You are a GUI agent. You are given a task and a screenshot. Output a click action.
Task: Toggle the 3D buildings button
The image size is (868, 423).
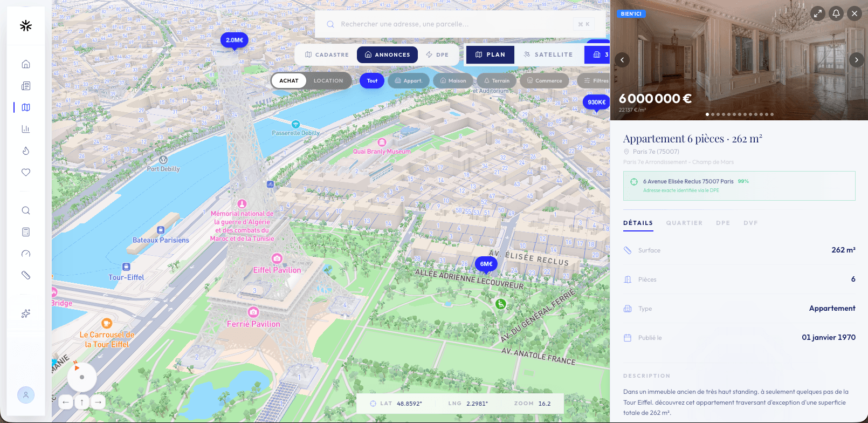pos(597,54)
